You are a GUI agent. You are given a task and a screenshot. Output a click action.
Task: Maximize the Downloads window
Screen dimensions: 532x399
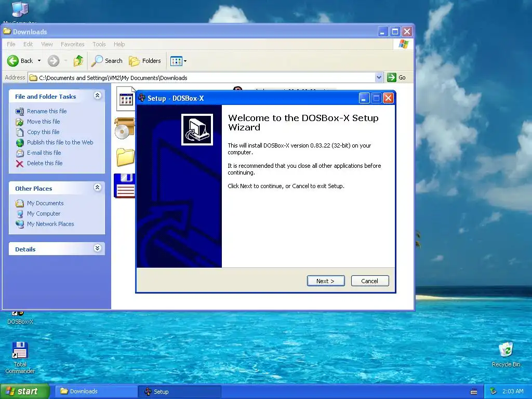point(395,32)
